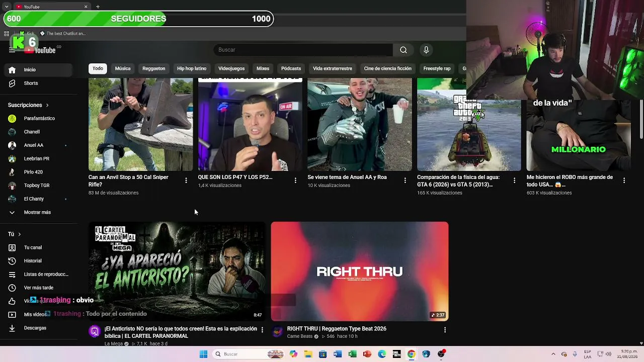The image size is (644, 362).
Task: Select the Vida extraterrestre chip
Action: click(333, 68)
